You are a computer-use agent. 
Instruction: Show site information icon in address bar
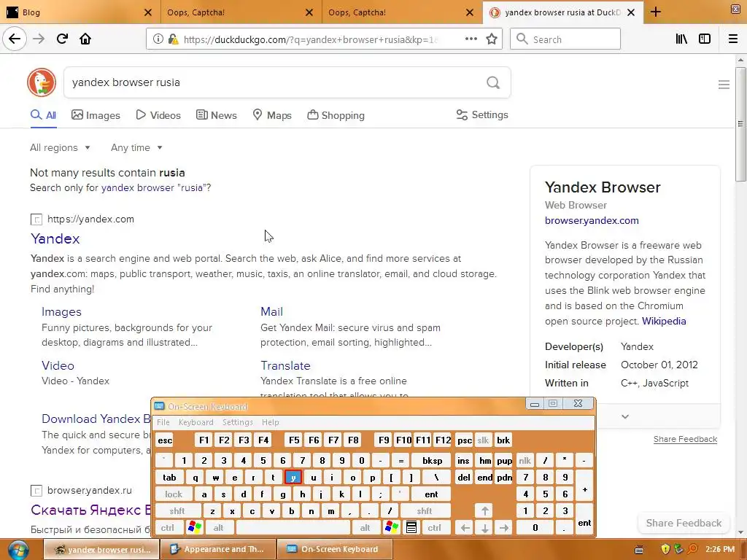point(158,39)
